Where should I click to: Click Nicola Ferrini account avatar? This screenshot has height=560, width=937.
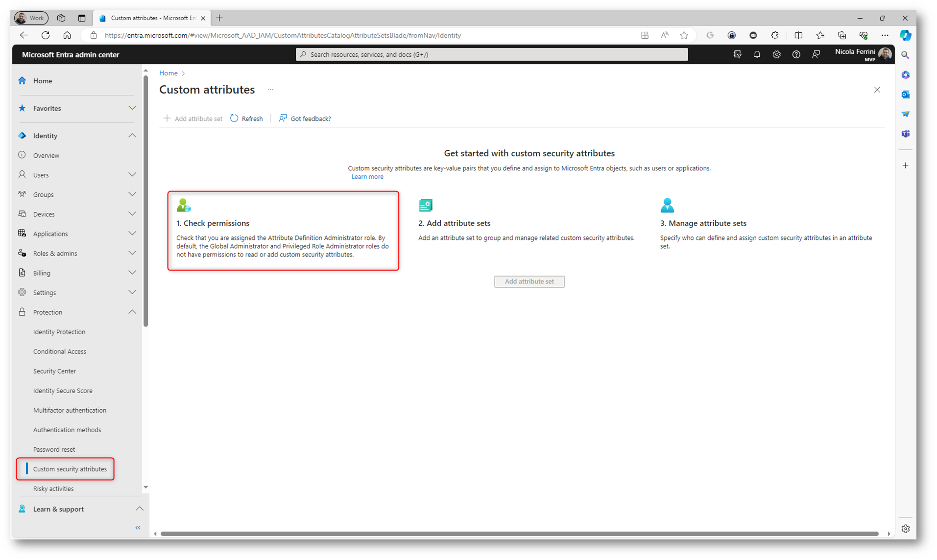click(885, 54)
